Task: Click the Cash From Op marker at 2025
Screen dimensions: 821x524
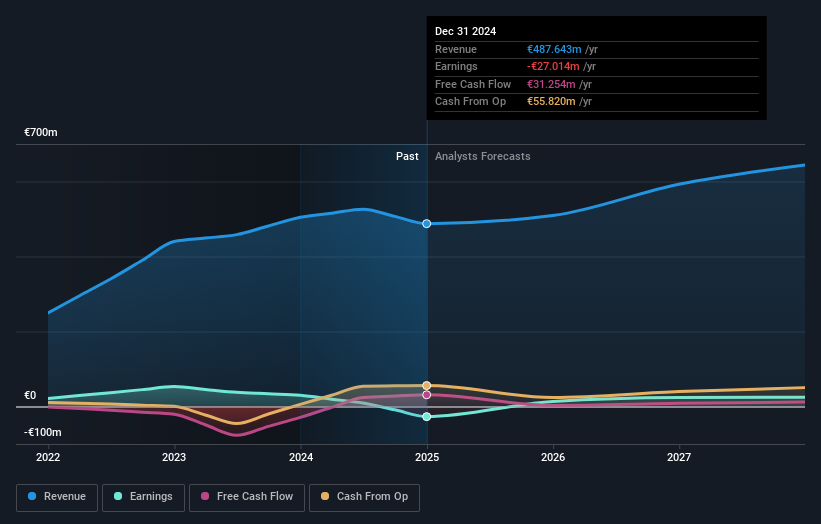Action: 427,385
